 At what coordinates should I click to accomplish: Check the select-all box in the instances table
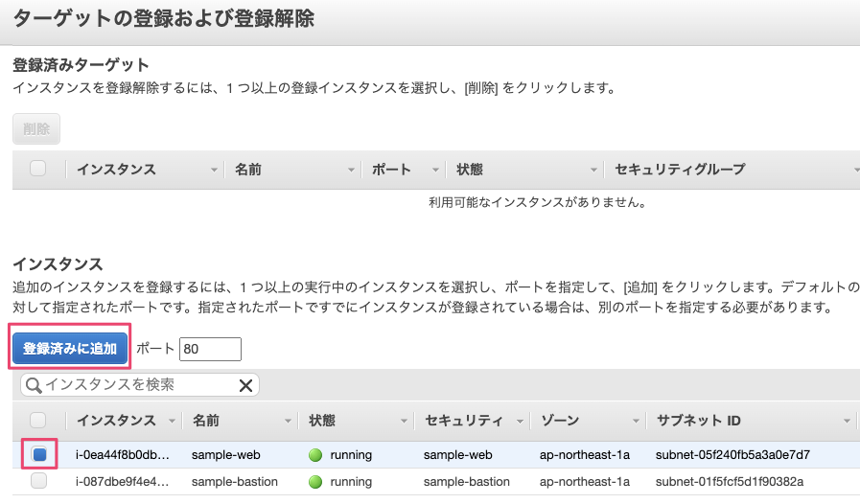[38, 420]
